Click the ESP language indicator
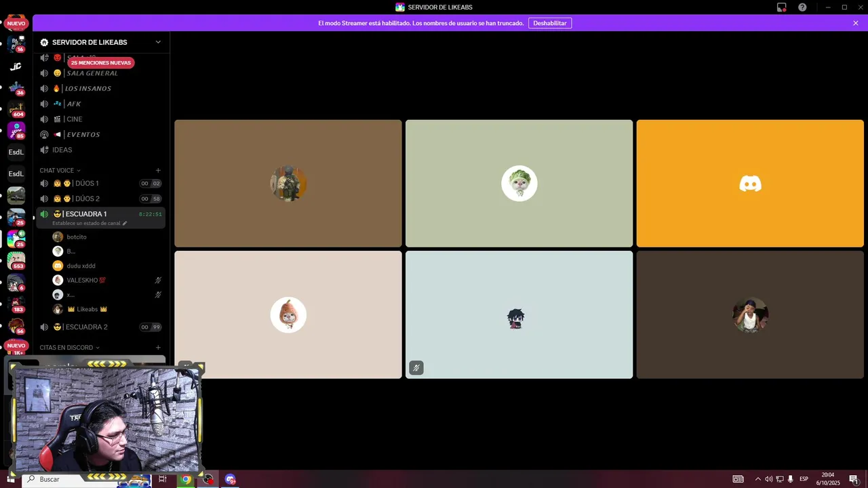Screen dimensions: 868x488 tap(804, 479)
